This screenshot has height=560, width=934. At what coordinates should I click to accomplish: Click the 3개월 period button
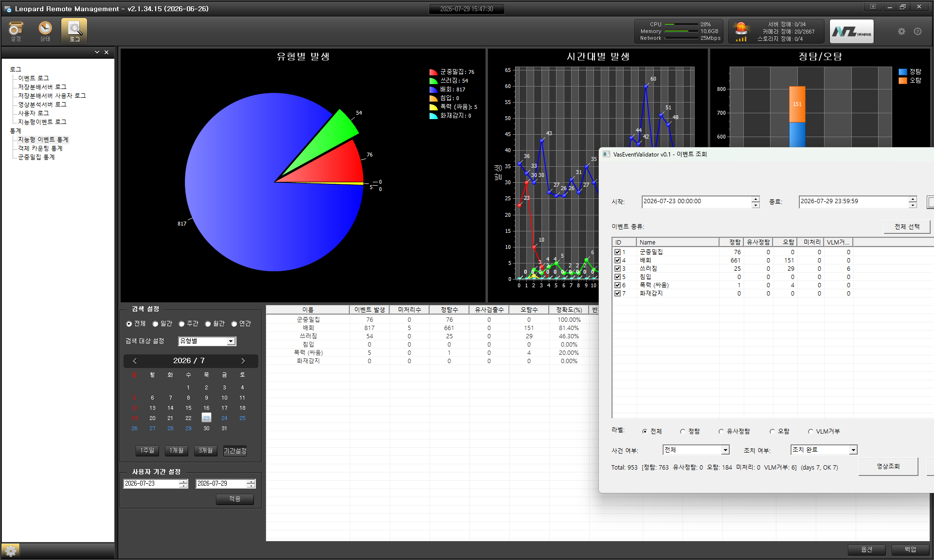point(206,451)
